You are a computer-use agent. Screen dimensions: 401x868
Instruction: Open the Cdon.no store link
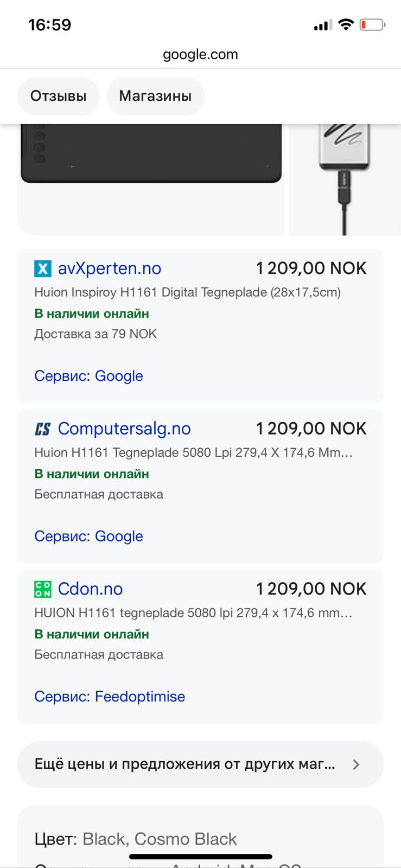click(91, 589)
